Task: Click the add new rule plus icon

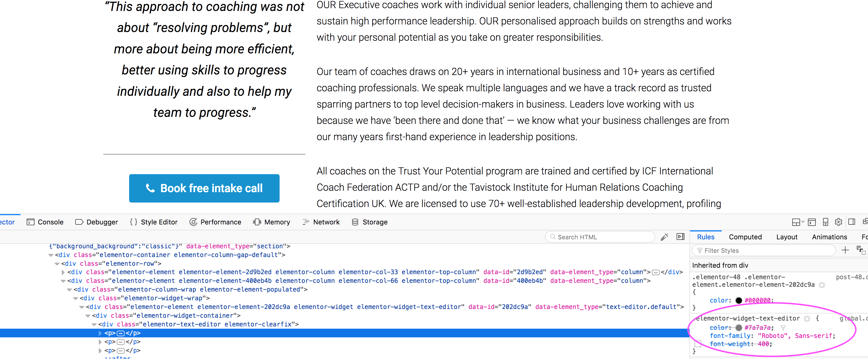Action: [845, 251]
